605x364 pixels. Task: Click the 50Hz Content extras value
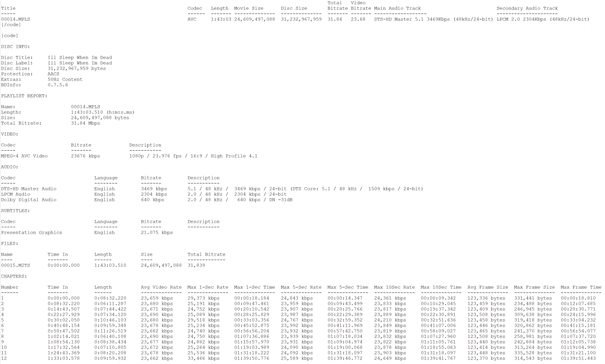[65, 79]
